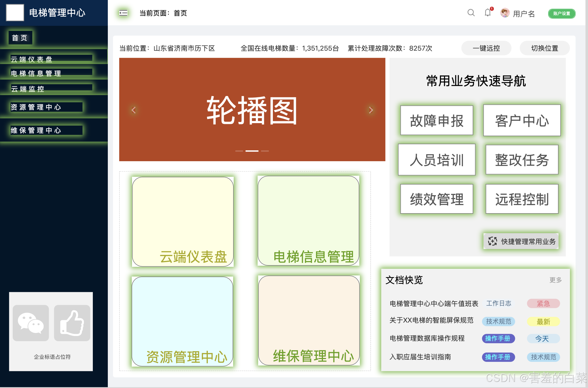Click 更多 link in 文档快览
Image resolution: width=588 pixels, height=388 pixels.
555,280
